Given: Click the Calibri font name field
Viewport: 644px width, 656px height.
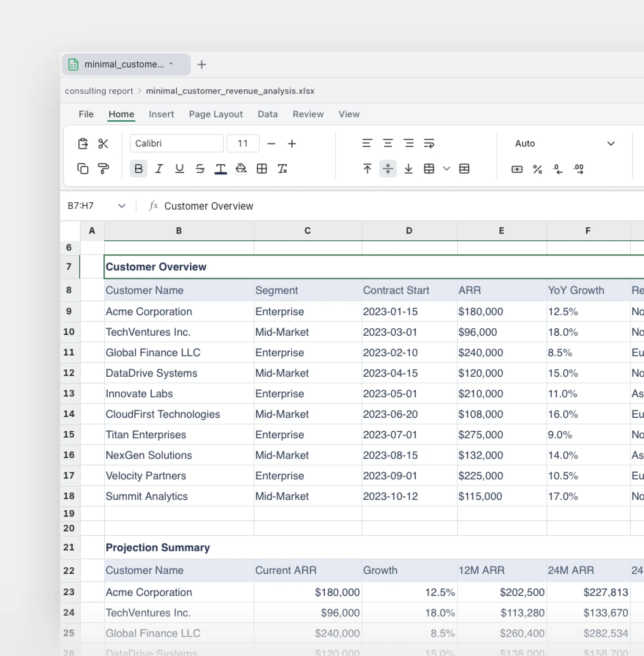Looking at the screenshot, I should 176,143.
